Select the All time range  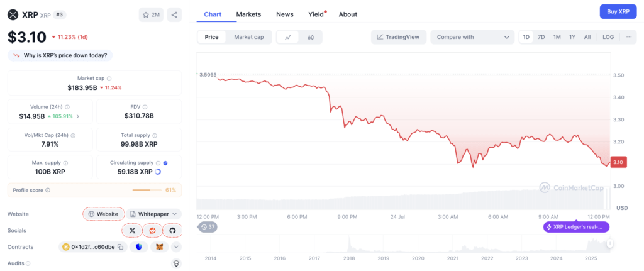(x=587, y=37)
